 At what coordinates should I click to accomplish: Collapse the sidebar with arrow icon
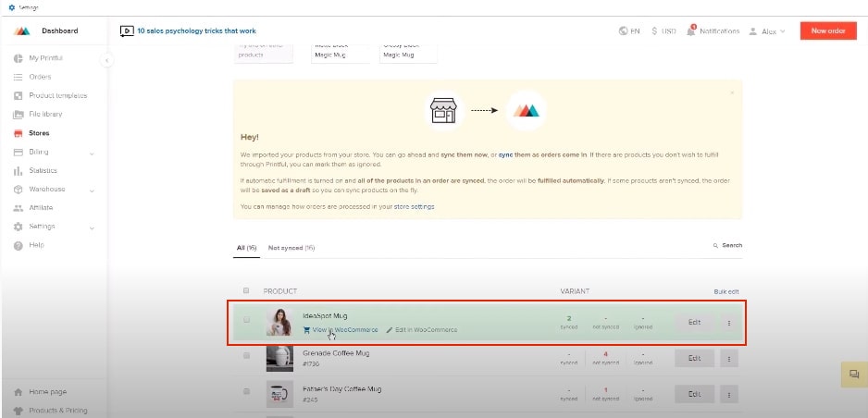(x=106, y=60)
